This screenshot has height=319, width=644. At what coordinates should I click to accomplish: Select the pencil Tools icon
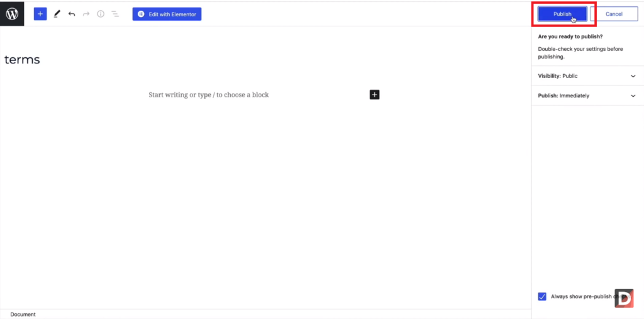click(57, 14)
